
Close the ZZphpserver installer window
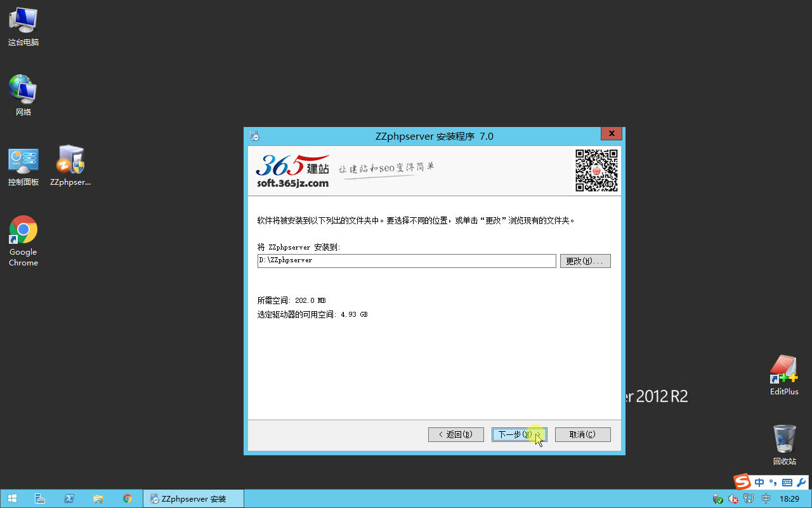tap(611, 134)
